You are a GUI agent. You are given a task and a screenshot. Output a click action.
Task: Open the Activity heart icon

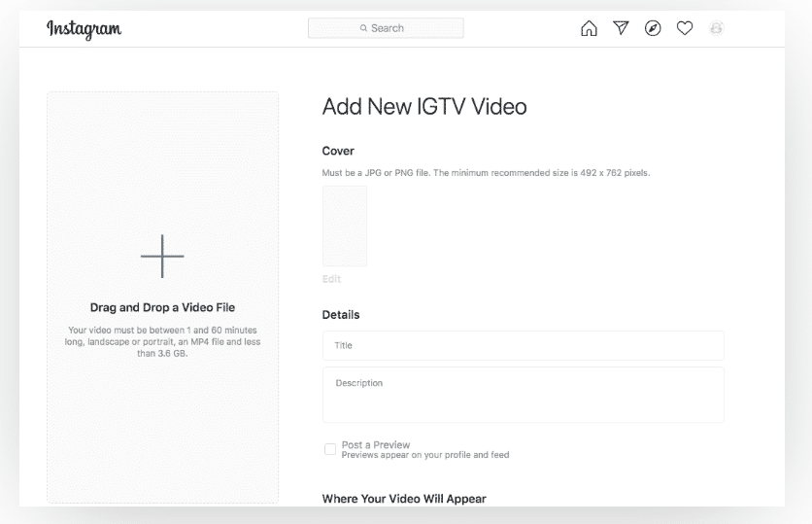685,28
